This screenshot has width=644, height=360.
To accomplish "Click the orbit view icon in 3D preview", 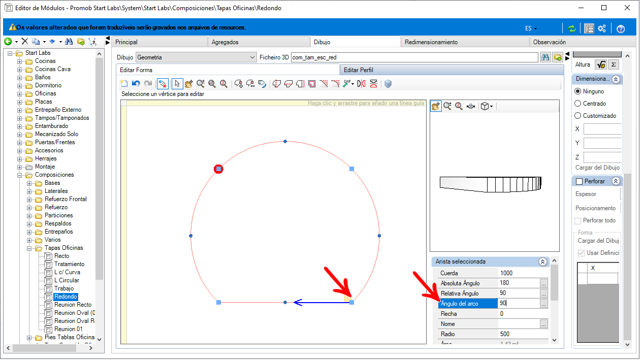I will 471,106.
